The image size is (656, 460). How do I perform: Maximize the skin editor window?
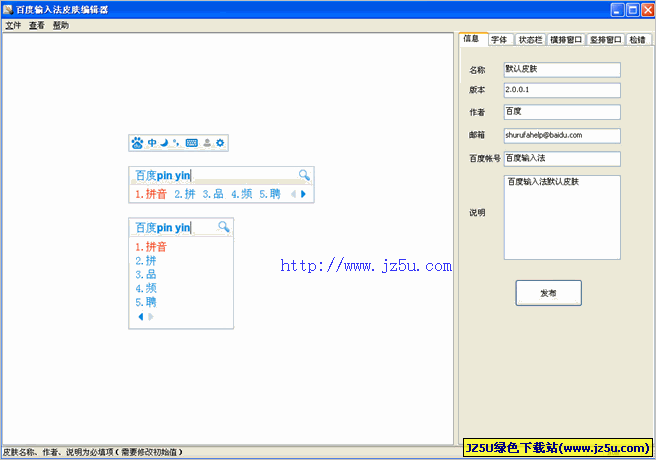click(633, 10)
